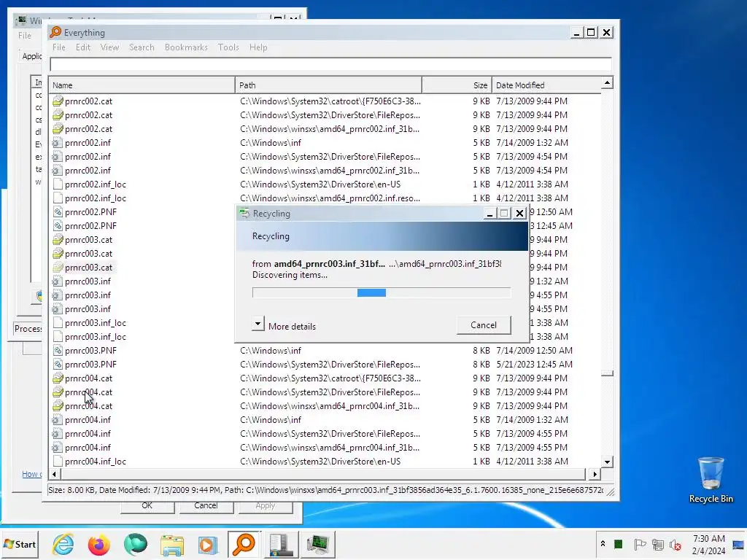Select first prnrc003.inf_loc file icon
The width and height of the screenshot is (747, 560).
[x=58, y=322]
